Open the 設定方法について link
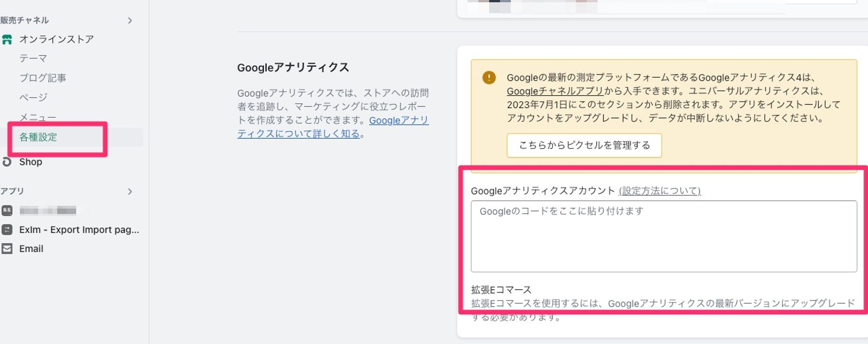 click(x=660, y=191)
